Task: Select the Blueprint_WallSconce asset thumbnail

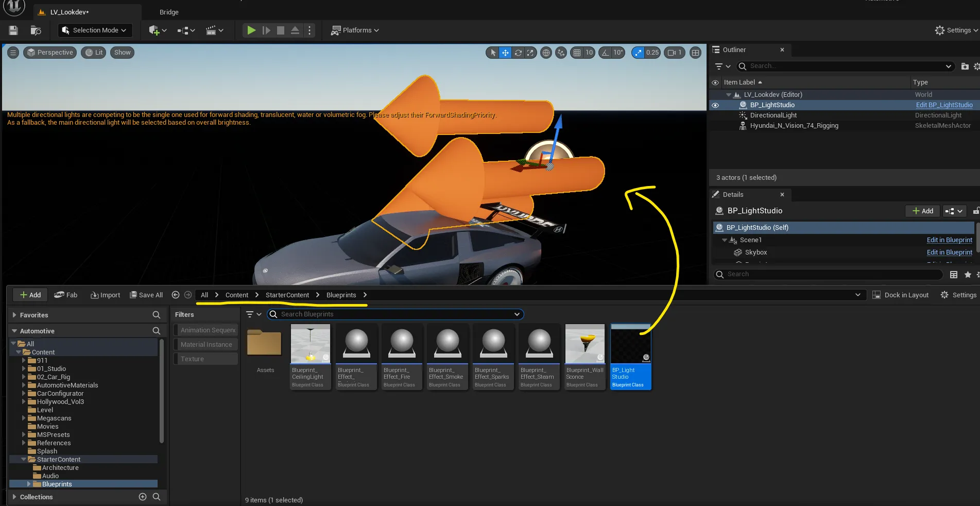Action: [584, 344]
